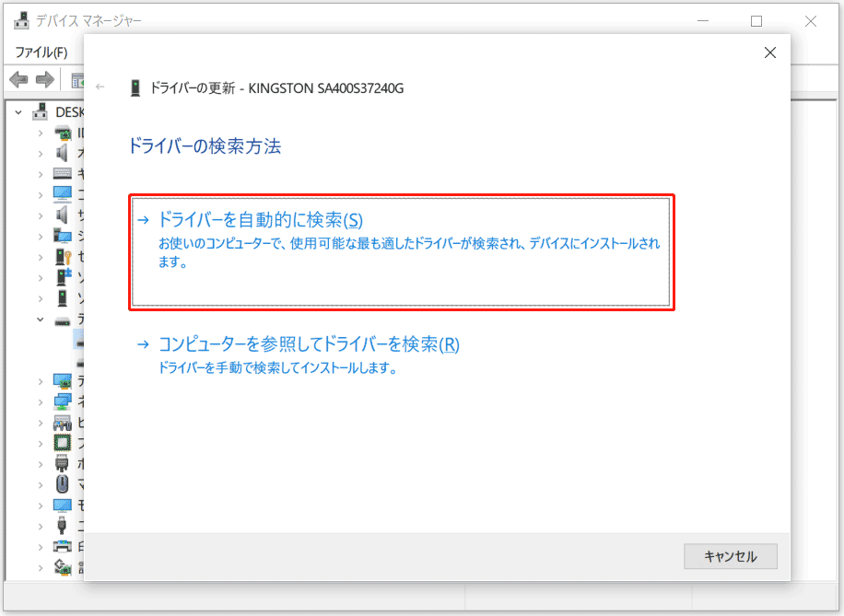Select the audio device icon near the tree top
Viewport: 844px width, 616px height.
click(63, 153)
